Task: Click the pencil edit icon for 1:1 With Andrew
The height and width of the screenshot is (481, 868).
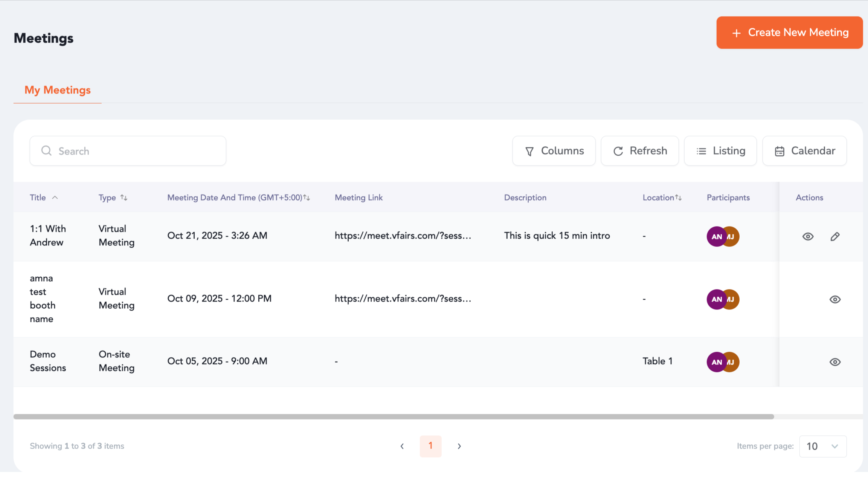Action: click(835, 236)
